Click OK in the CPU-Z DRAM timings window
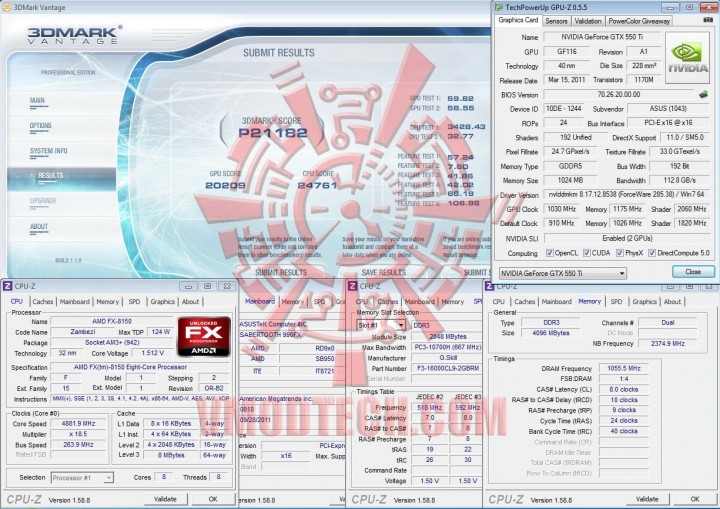Viewport: 720px width, 509px height. (x=695, y=499)
